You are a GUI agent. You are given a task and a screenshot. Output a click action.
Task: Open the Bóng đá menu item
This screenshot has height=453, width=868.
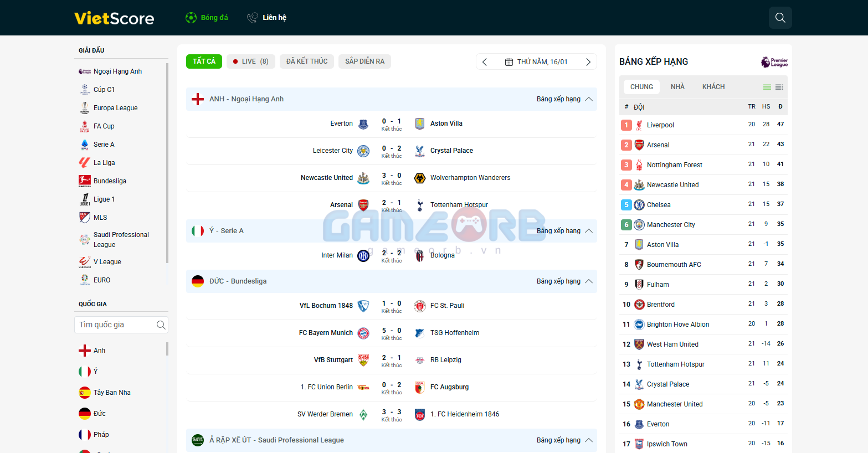207,18
